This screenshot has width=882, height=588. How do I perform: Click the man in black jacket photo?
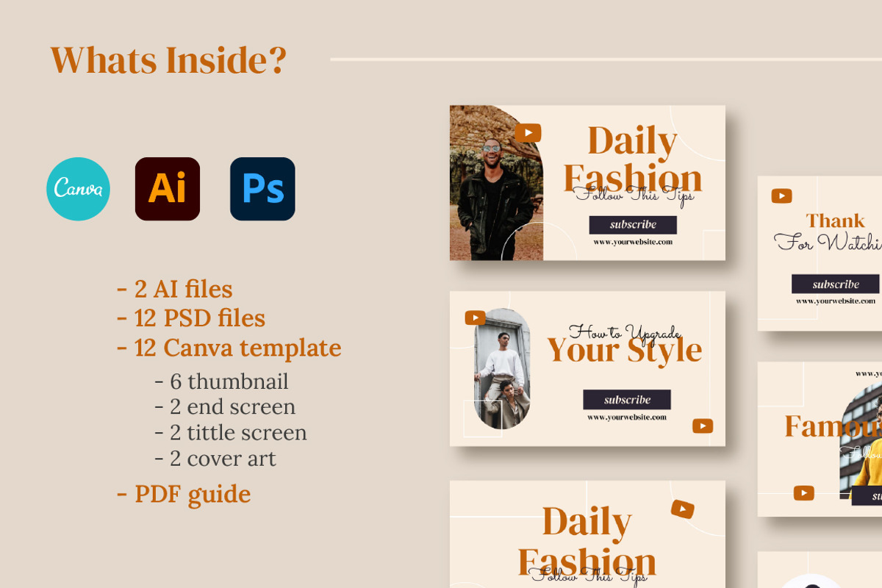point(497,183)
